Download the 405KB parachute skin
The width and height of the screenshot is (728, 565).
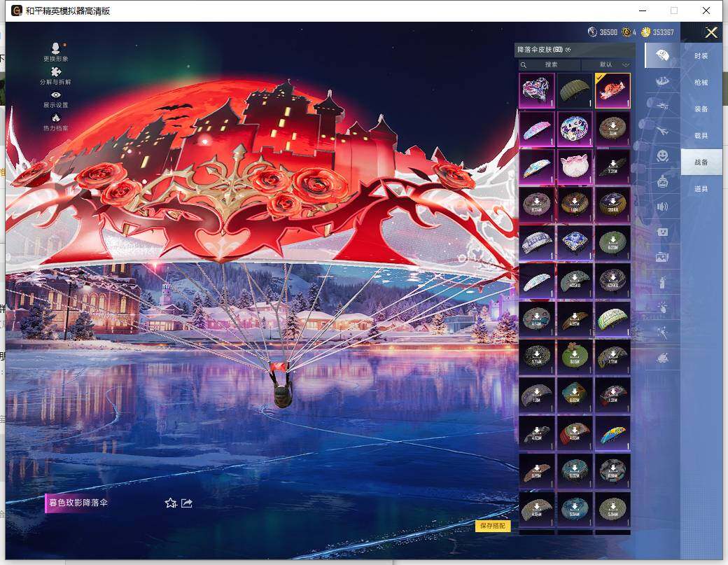click(575, 281)
